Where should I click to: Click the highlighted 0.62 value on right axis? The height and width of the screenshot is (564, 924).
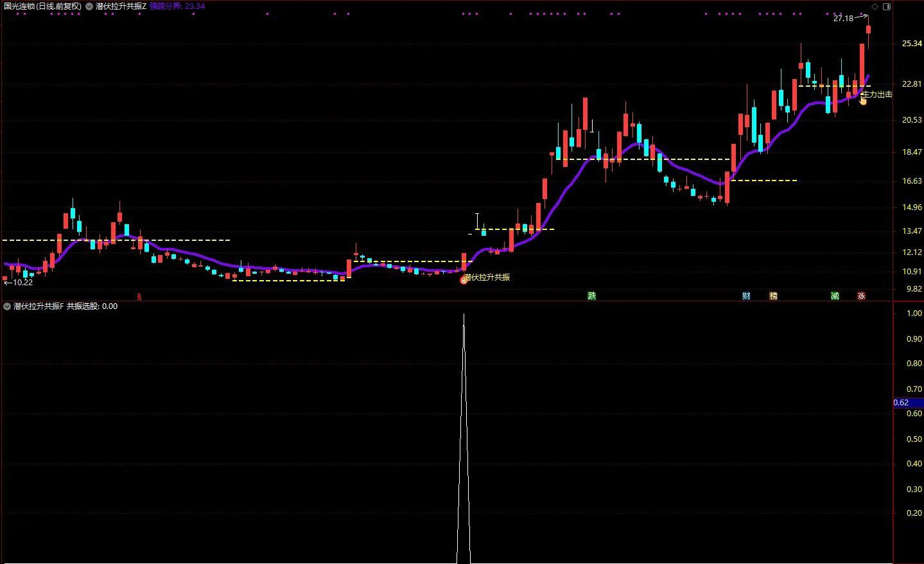[903, 402]
